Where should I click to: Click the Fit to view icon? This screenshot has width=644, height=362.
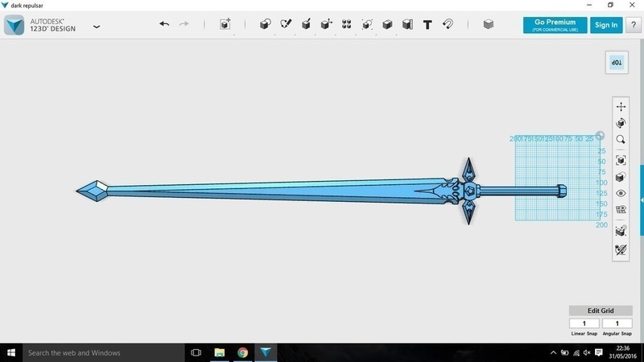click(621, 160)
